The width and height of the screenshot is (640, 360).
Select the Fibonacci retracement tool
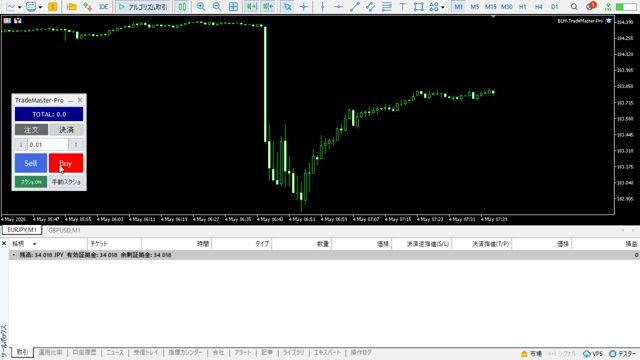coord(387,7)
